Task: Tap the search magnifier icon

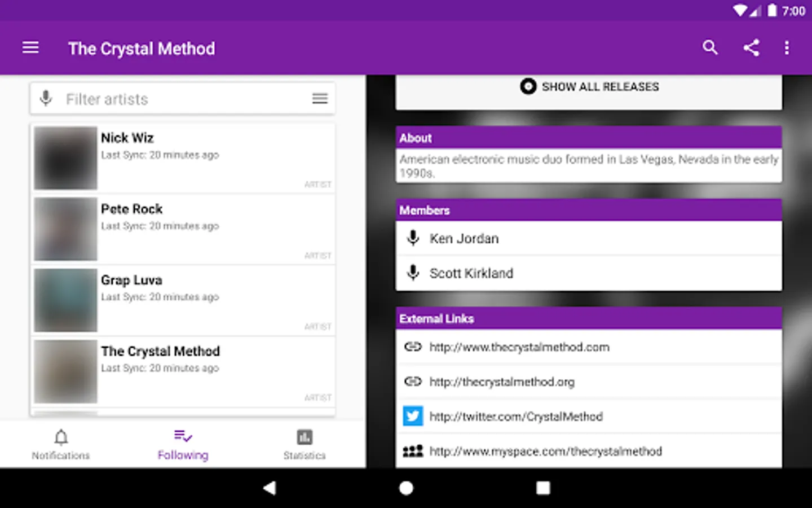Action: click(710, 47)
